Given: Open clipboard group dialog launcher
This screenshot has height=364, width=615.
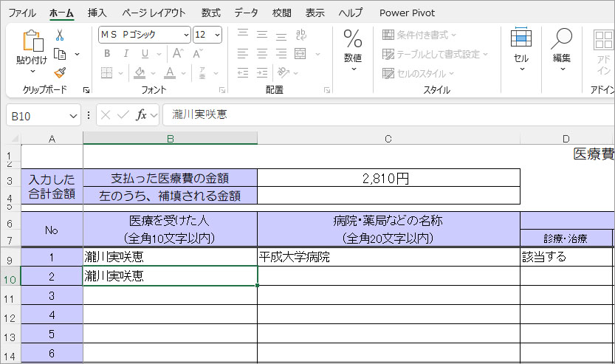Looking at the screenshot, I should [86, 90].
